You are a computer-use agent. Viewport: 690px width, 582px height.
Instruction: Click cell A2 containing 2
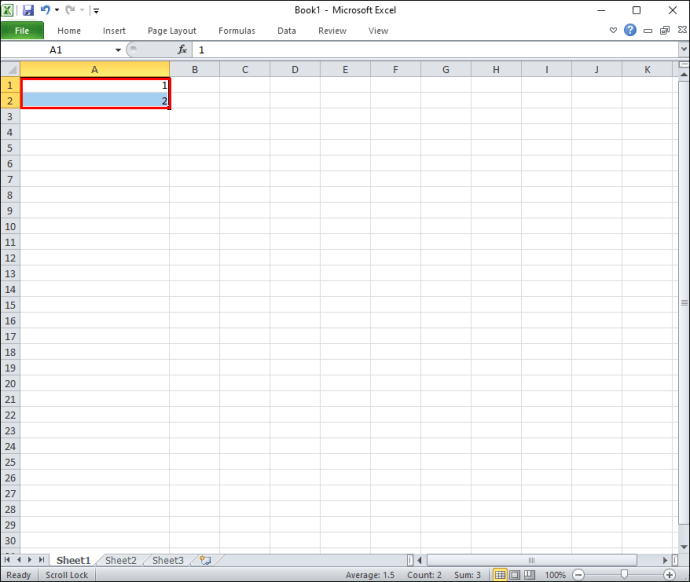tap(95, 101)
